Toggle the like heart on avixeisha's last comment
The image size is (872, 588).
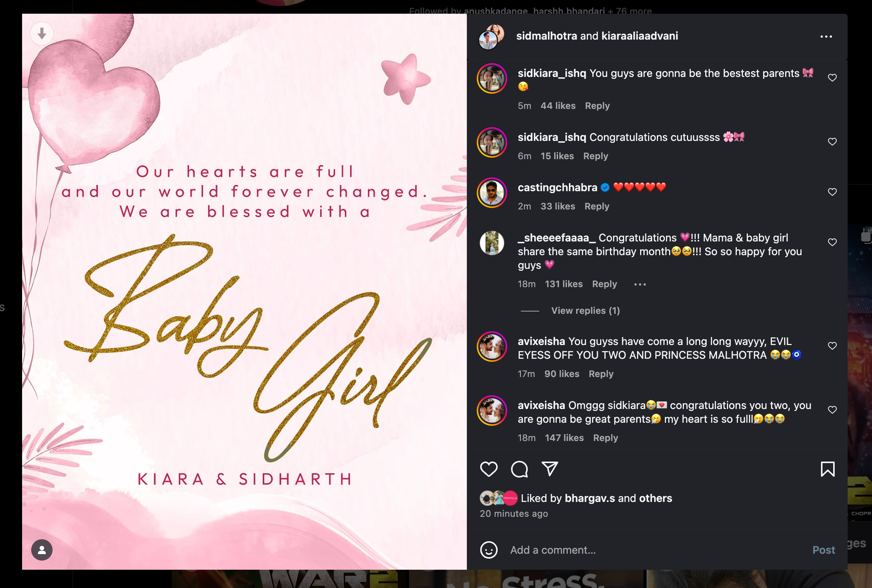832,410
